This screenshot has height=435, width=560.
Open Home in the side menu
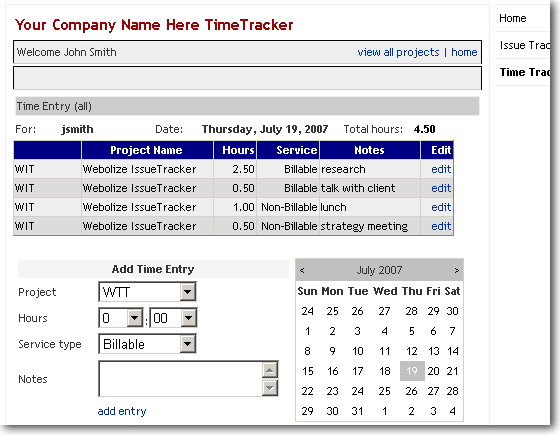(x=512, y=18)
